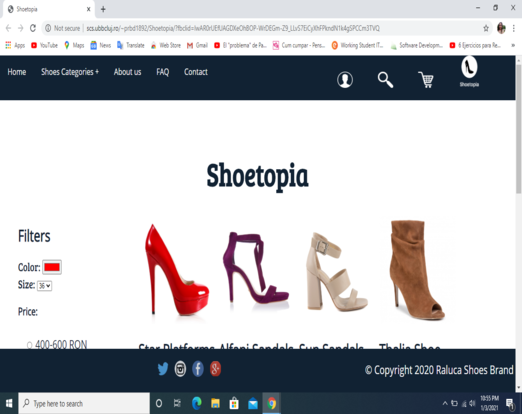Viewport: 522px width, 414px height.
Task: Expand Shoes Categories menu
Action: coord(70,72)
